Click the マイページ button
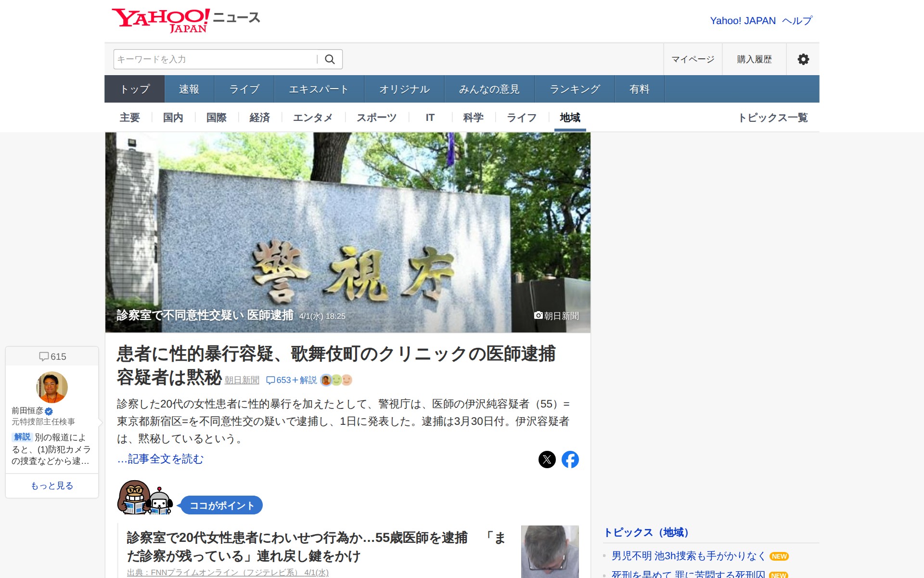Viewport: 924px width, 578px height. (x=693, y=59)
